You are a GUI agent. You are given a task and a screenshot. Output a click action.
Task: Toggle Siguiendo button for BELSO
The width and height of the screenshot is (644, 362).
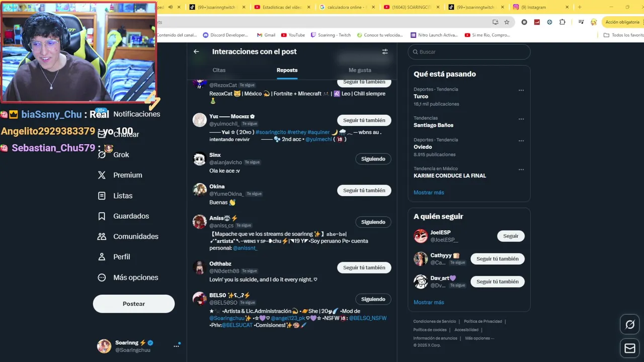373,299
